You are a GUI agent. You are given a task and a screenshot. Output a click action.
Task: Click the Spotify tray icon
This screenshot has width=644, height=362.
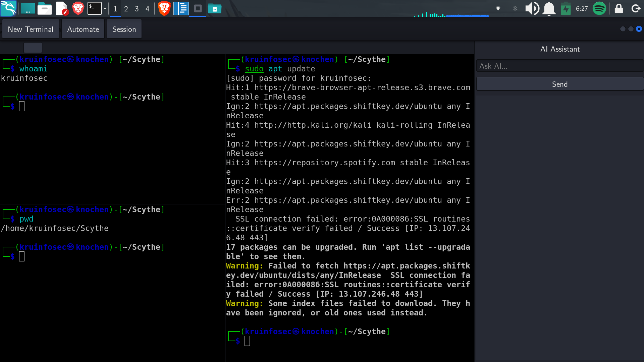click(599, 8)
